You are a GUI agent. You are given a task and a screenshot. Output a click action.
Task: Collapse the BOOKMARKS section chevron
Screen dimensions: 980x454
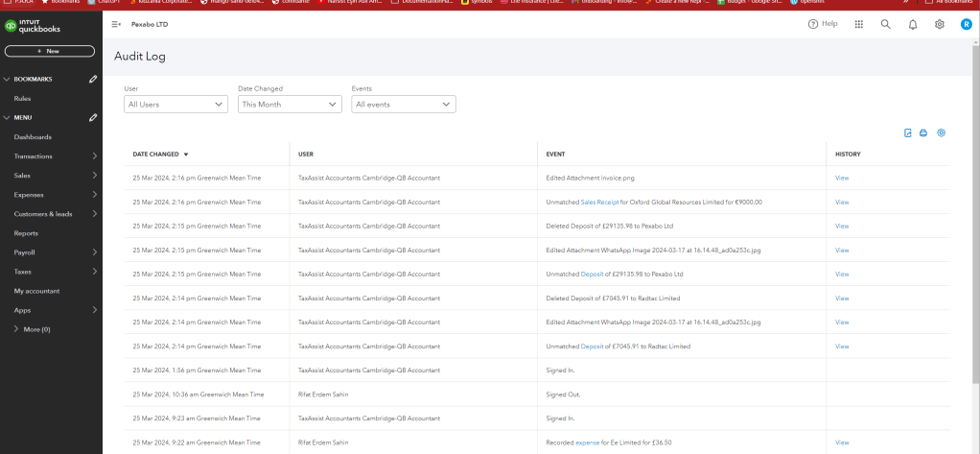coord(7,80)
